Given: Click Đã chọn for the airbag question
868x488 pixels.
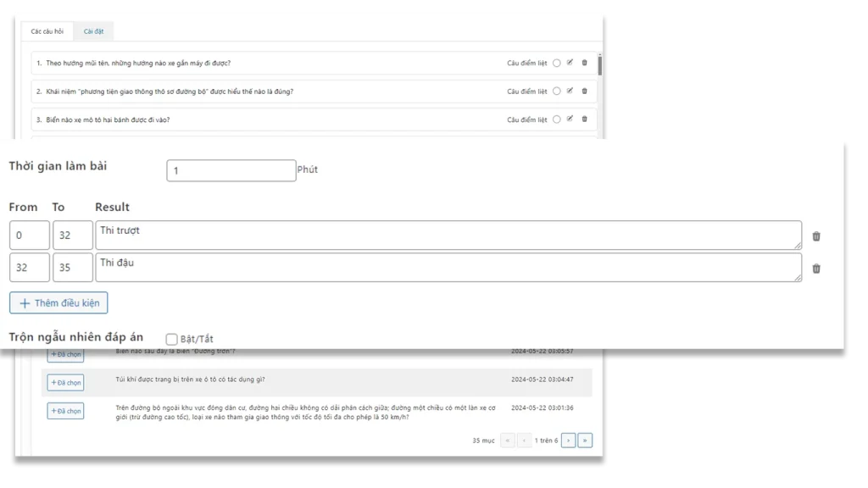Looking at the screenshot, I should click(65, 383).
